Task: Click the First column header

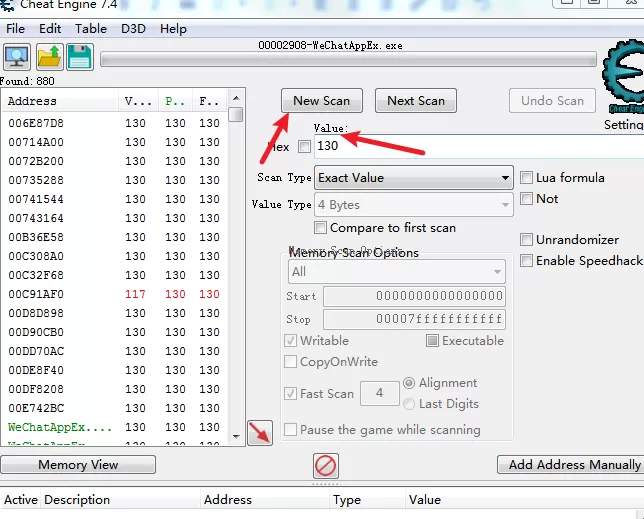Action: coord(209,101)
